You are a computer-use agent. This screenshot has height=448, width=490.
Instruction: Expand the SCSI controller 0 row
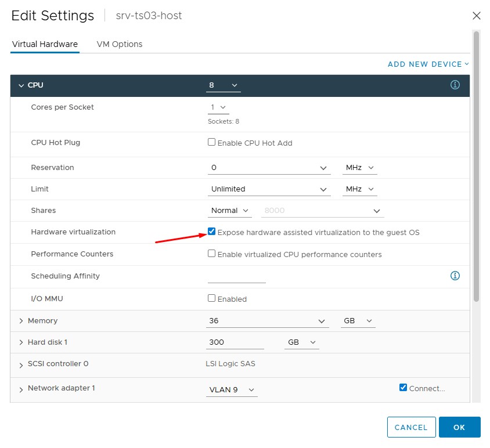pyautogui.click(x=21, y=364)
